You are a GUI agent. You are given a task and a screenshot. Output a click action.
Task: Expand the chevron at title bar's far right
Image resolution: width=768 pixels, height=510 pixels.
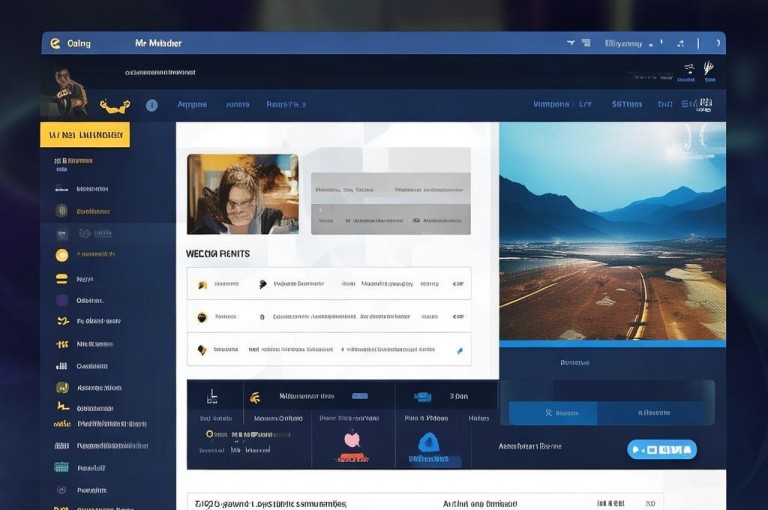(718, 43)
